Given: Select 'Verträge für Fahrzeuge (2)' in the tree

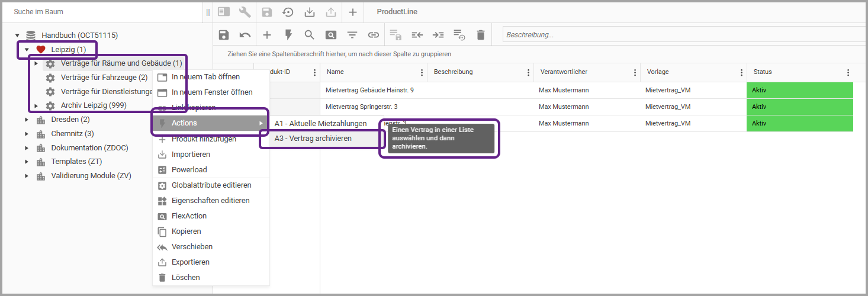Looking at the screenshot, I should click(x=104, y=78).
